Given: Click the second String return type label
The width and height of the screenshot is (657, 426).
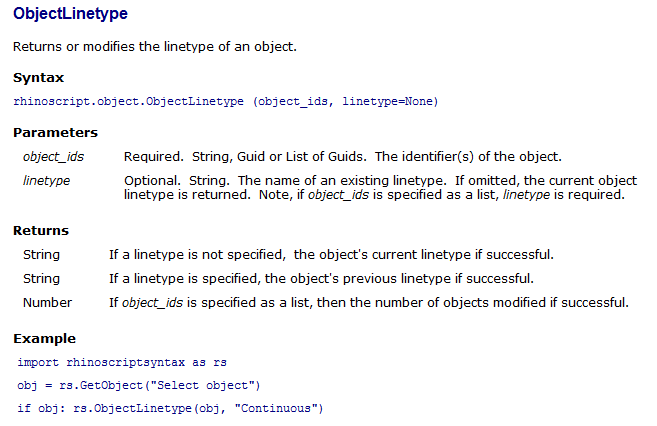Looking at the screenshot, I should 41,279.
